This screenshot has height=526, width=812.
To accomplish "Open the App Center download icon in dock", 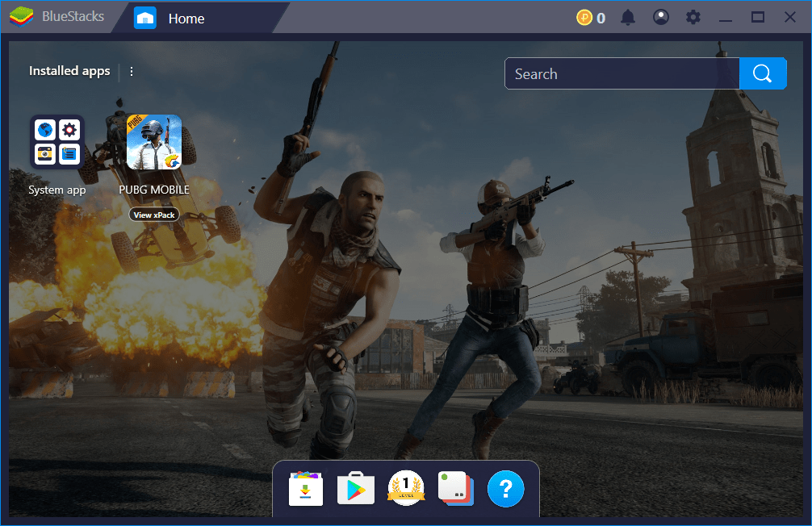I will click(x=306, y=488).
